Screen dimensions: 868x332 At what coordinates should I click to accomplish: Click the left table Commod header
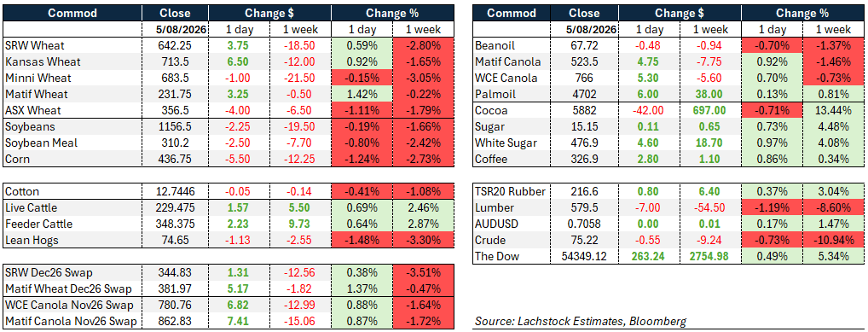pos(72,13)
